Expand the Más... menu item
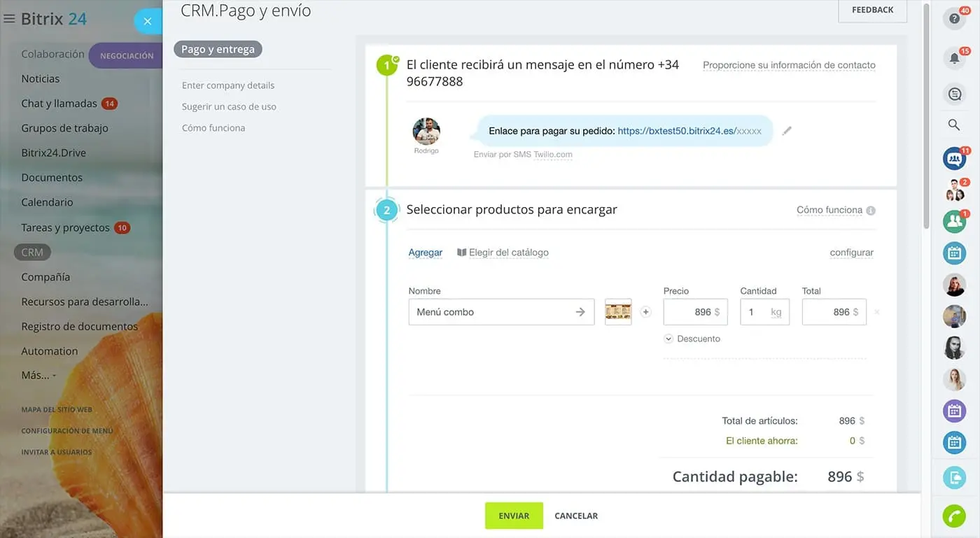Image resolution: width=980 pixels, height=538 pixels. point(38,375)
